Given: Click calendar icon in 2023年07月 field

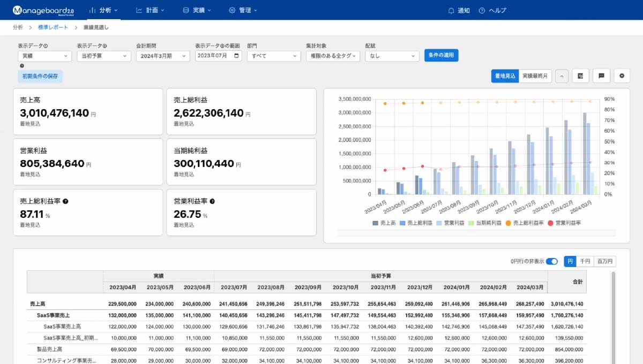Looking at the screenshot, I should coord(237,56).
